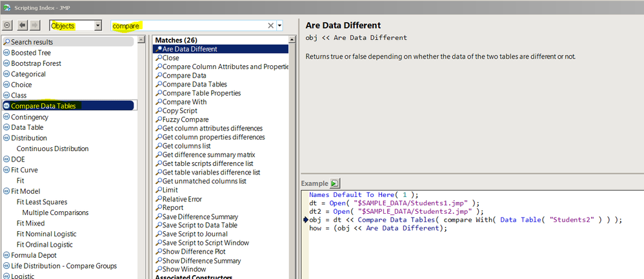Select Bootstrap Forest object
Image resolution: width=644 pixels, height=279 pixels.
[x=36, y=63]
